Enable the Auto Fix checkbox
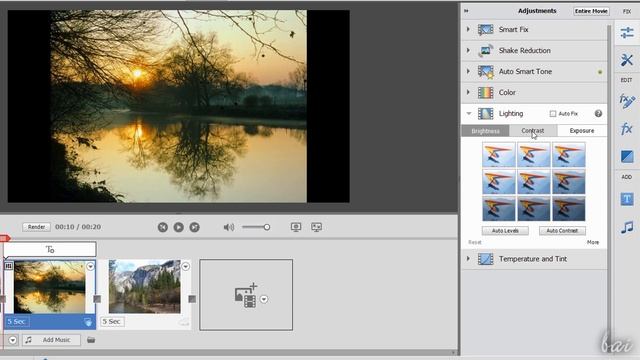 (553, 113)
